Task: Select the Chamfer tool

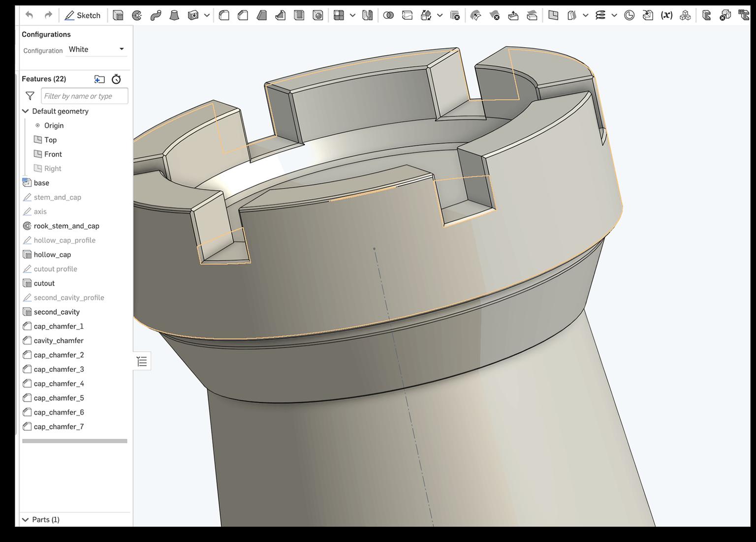Action: pyautogui.click(x=243, y=15)
